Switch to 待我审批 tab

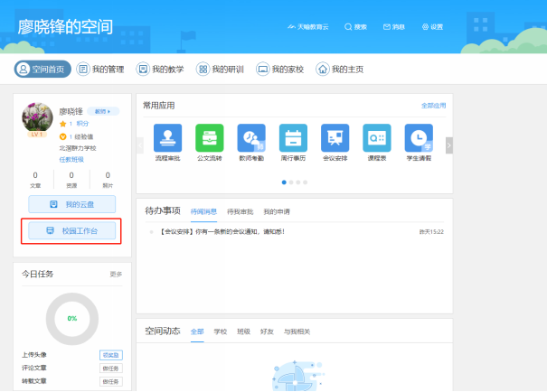pyautogui.click(x=240, y=211)
